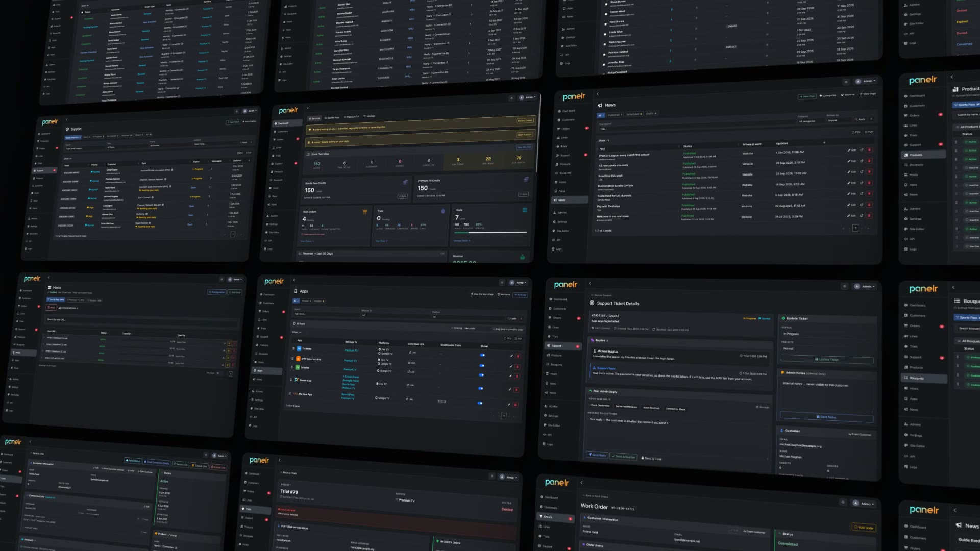
Task: Click Categories in News window toolbar
Action: pyautogui.click(x=828, y=95)
